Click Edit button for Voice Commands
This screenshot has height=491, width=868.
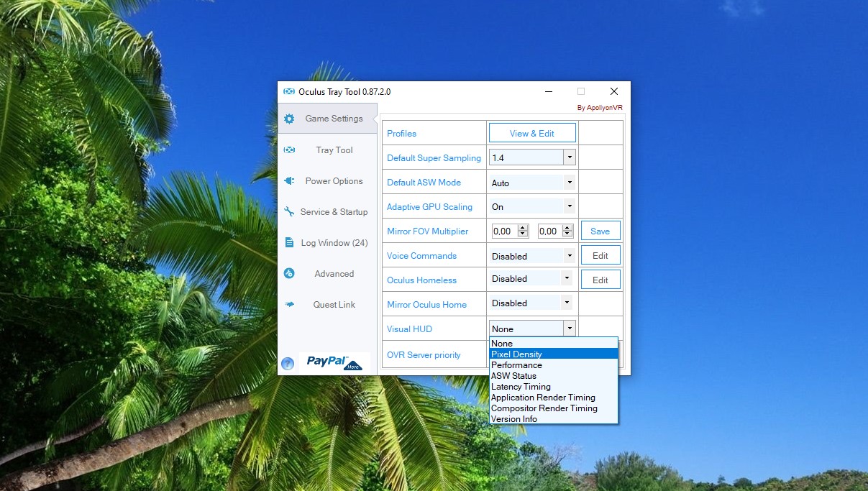[600, 255]
